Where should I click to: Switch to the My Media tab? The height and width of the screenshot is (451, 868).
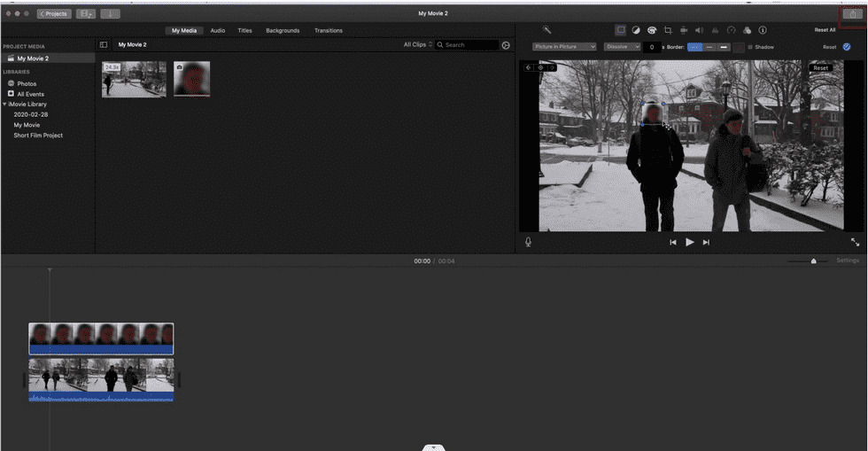[184, 30]
